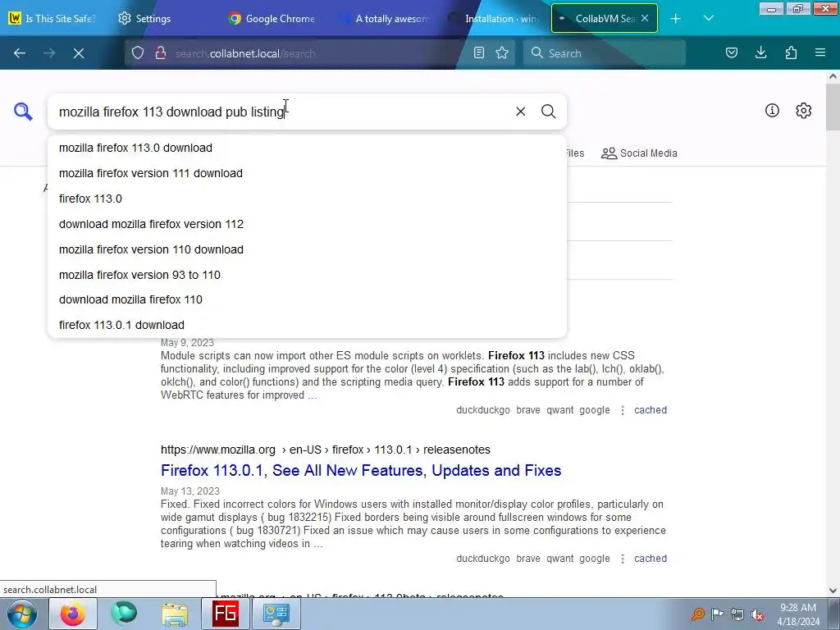
Task: Open the Downloads panel icon
Action: pos(760,52)
